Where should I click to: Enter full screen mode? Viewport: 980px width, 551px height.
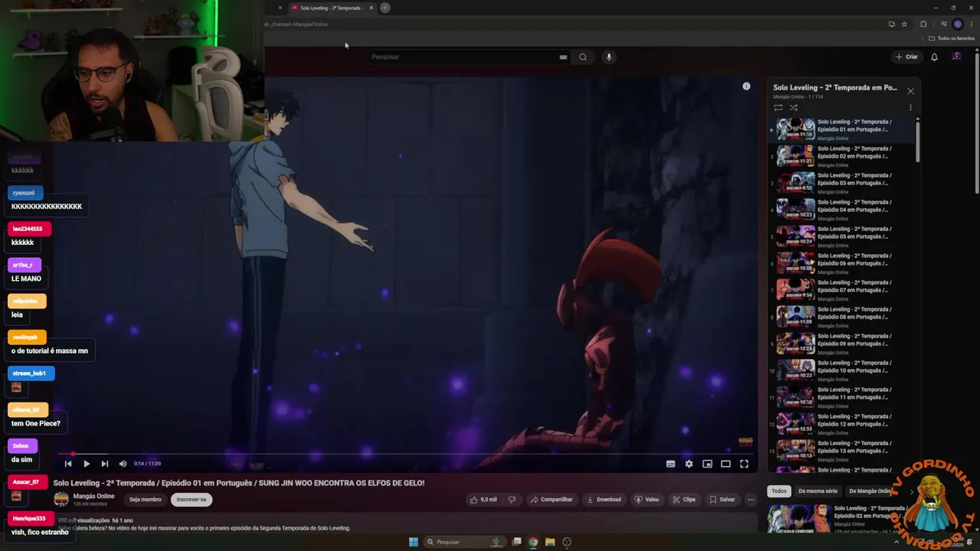click(x=744, y=464)
